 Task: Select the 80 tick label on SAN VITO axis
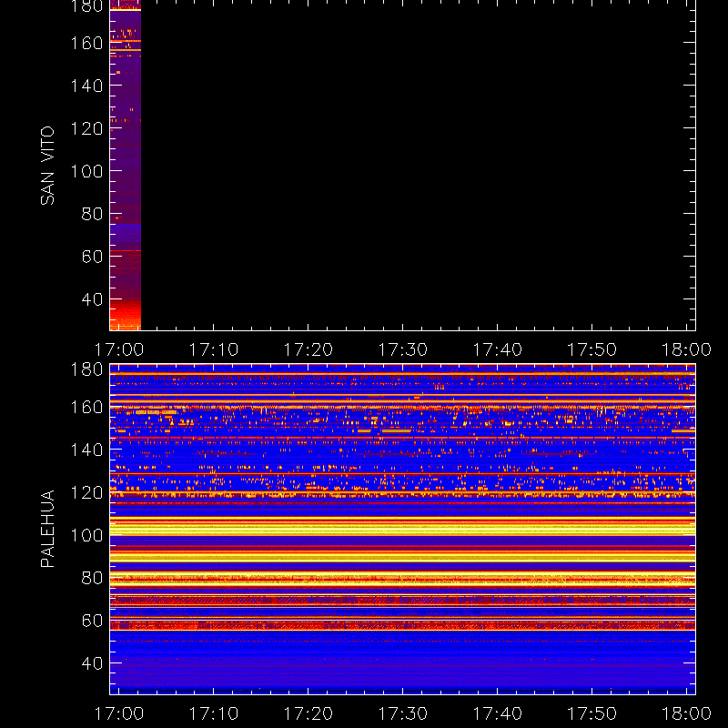pyautogui.click(x=92, y=214)
